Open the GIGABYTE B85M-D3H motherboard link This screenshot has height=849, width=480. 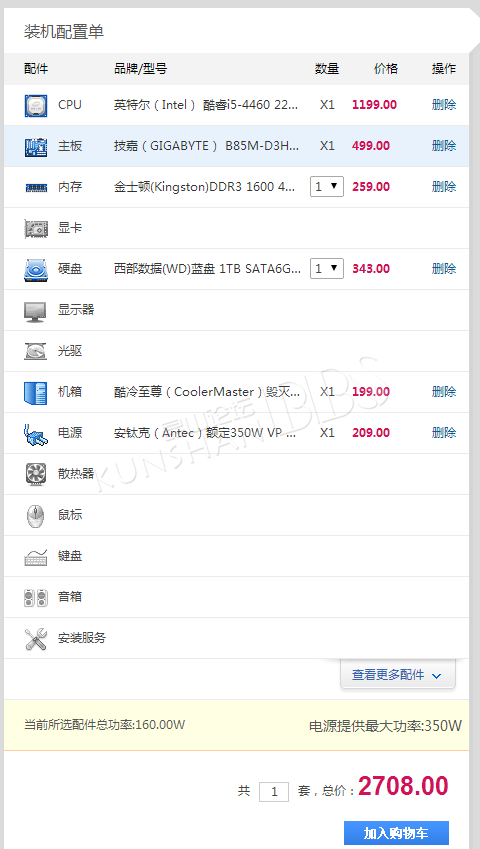[x=206, y=146]
